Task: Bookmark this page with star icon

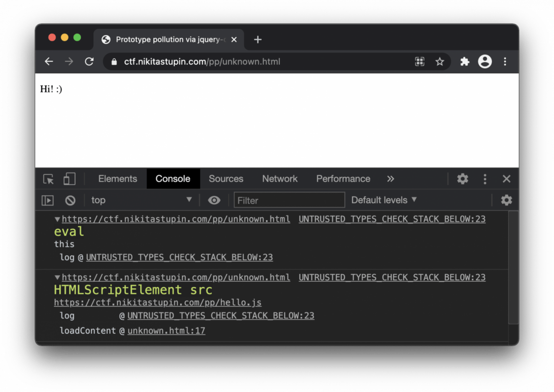Action: [x=440, y=62]
